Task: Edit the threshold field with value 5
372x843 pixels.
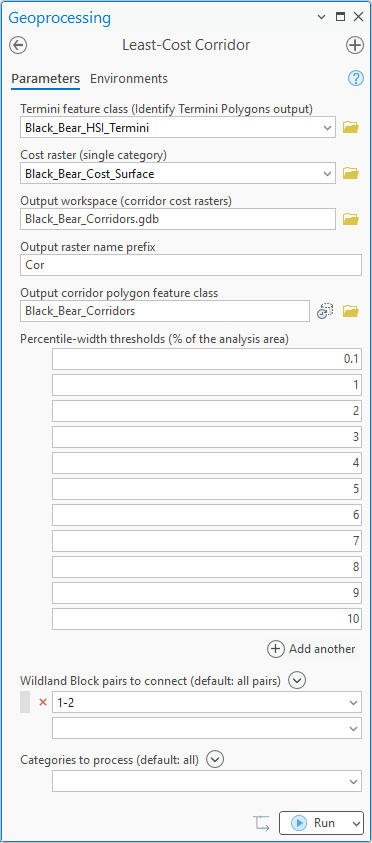Action: click(x=207, y=489)
